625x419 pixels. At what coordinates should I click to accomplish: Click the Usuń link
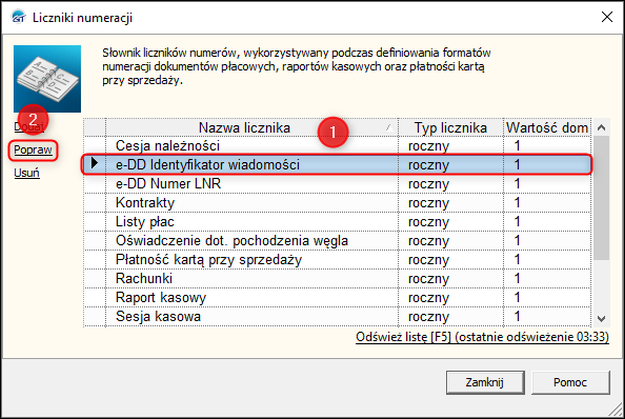[x=27, y=173]
